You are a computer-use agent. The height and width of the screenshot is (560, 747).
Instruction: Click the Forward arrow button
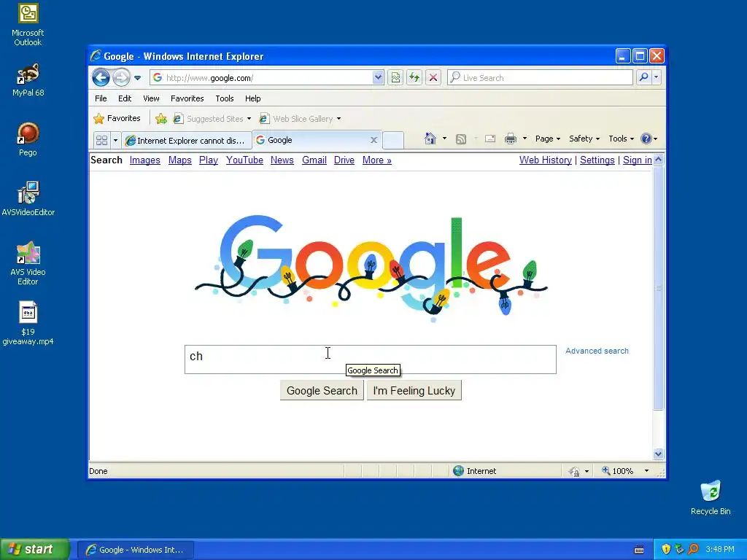coord(122,77)
